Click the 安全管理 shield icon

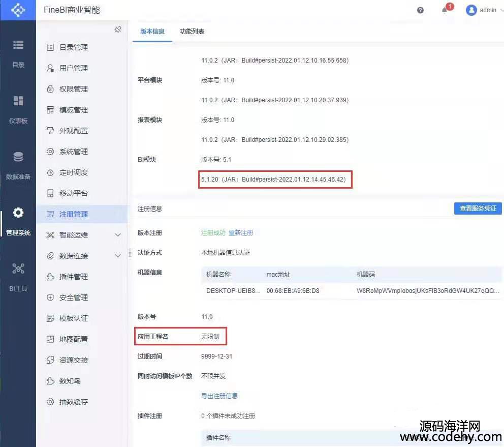(50, 297)
